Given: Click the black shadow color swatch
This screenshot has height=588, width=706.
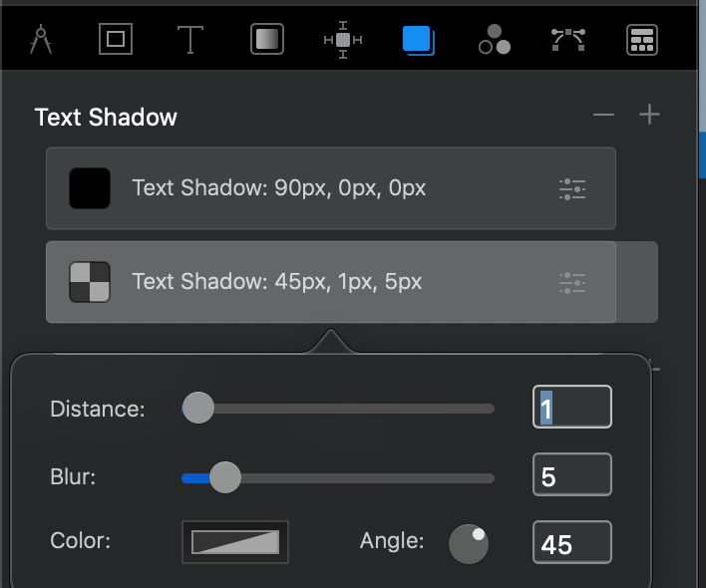Looking at the screenshot, I should click(90, 188).
